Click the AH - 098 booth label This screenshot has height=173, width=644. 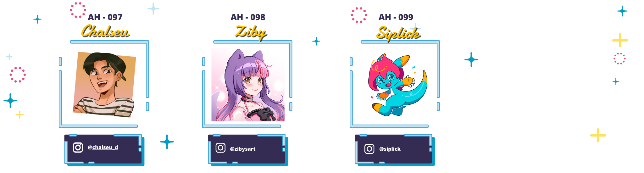click(x=248, y=17)
